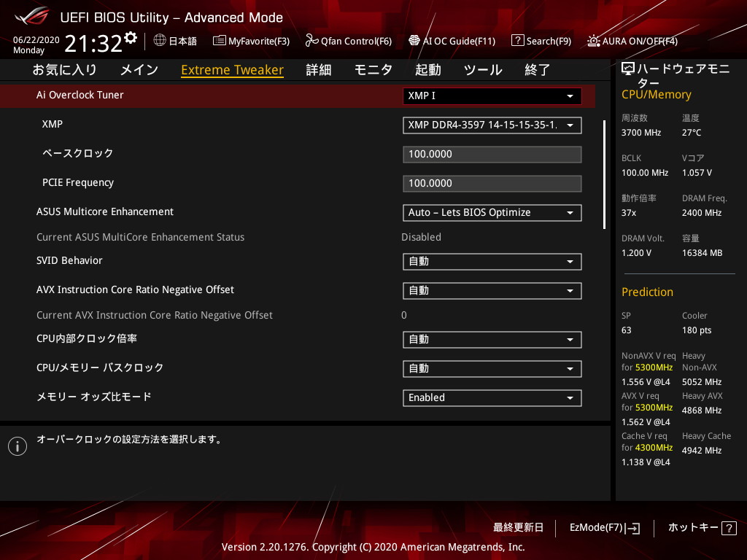Click the EzMode arrow icon

coord(632,528)
